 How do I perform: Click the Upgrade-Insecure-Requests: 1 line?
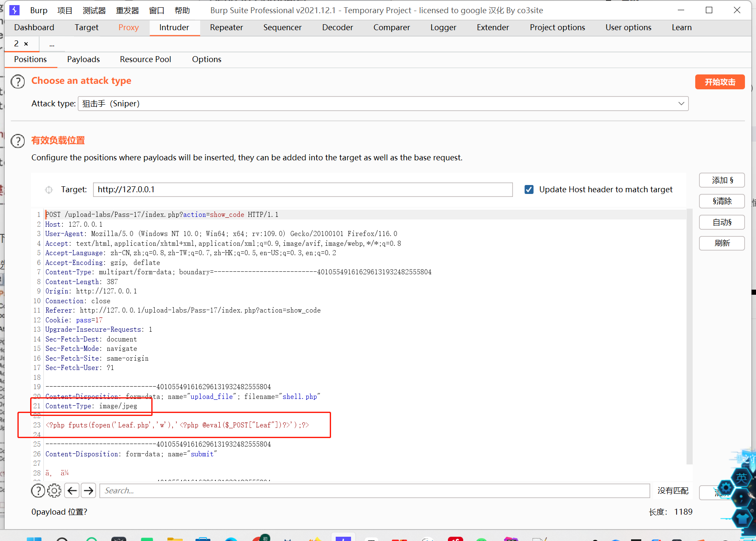click(99, 330)
